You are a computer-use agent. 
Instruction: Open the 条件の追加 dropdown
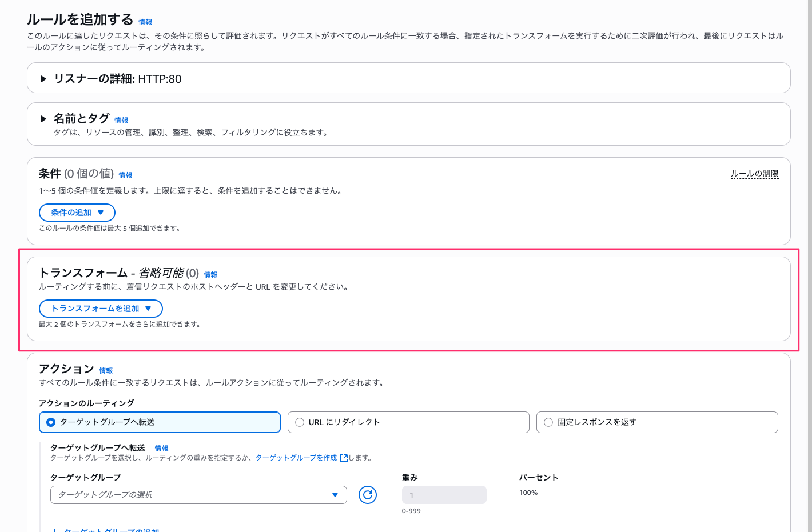tap(77, 213)
